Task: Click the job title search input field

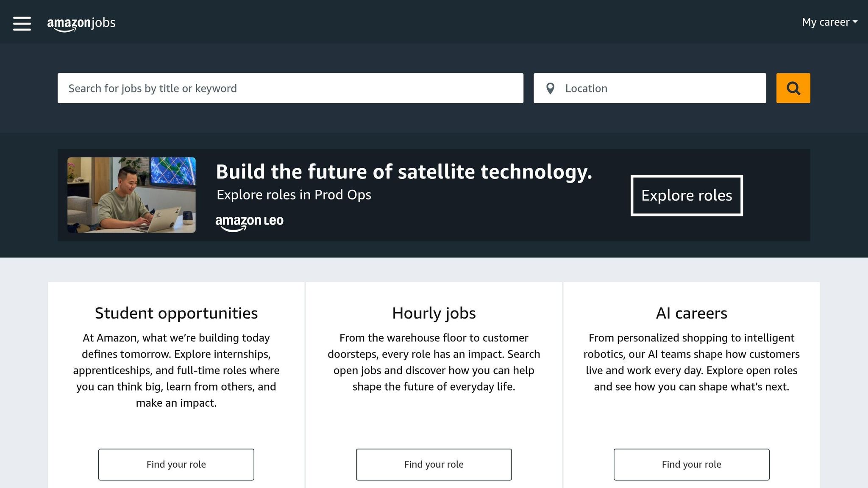Action: (x=290, y=88)
